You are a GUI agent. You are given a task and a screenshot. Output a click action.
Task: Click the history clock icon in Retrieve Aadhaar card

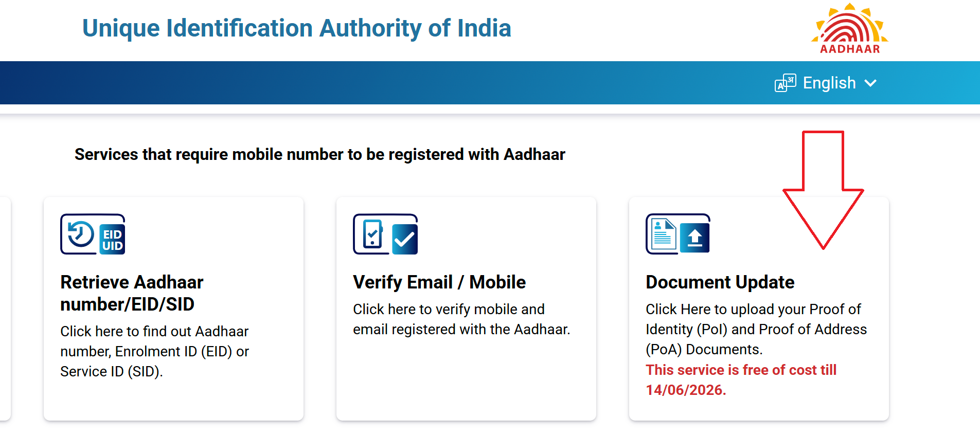[80, 234]
